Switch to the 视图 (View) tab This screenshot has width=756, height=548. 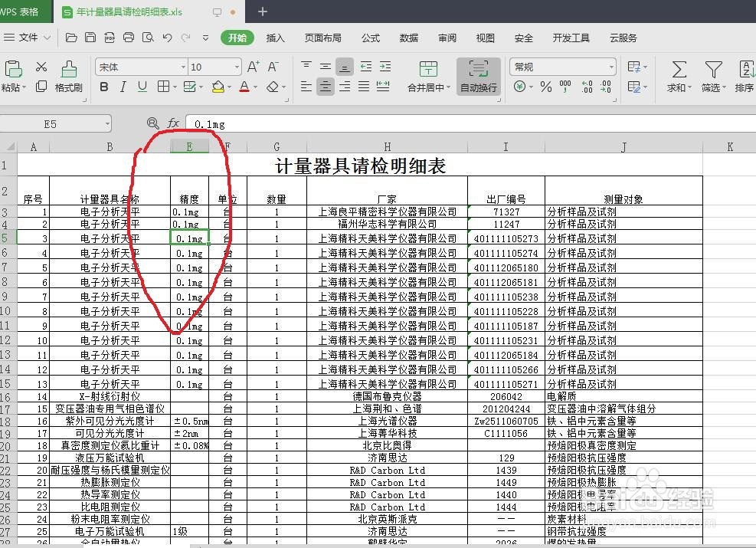(x=485, y=38)
